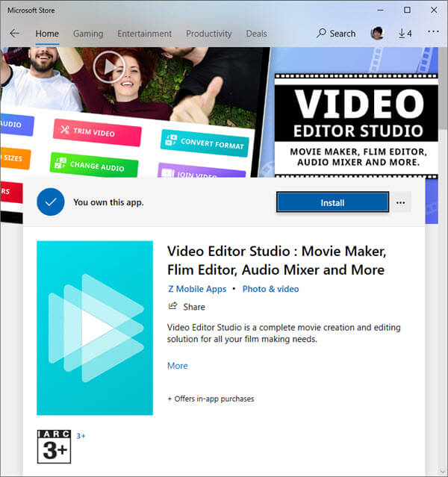Play the promotional video
This screenshot has height=477, width=448.
[x=109, y=67]
